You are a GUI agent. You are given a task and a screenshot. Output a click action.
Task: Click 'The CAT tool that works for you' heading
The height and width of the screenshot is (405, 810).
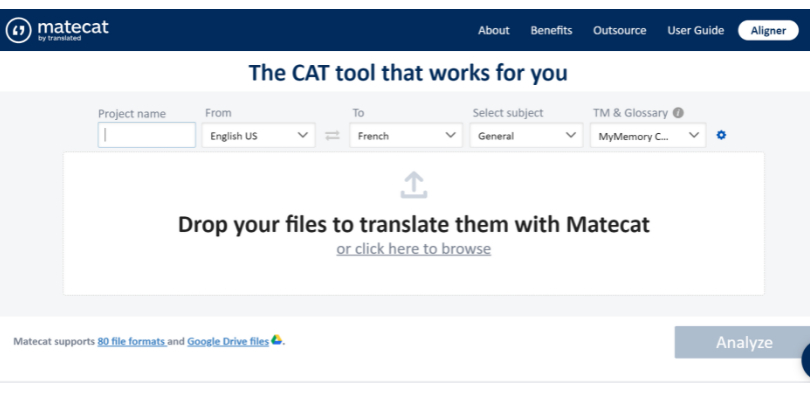(x=408, y=73)
